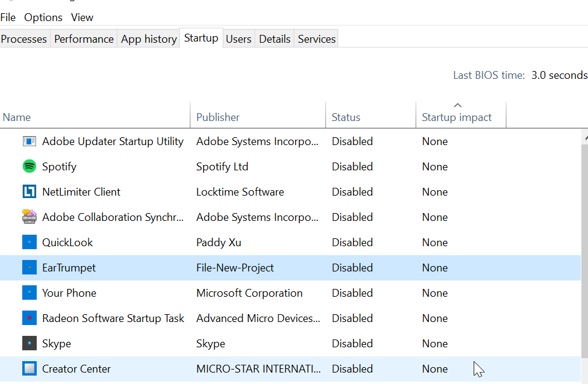Screen dimensions: 588x384
Task: Click the Microsoft Corporation publisher cell
Action: pos(249,293)
